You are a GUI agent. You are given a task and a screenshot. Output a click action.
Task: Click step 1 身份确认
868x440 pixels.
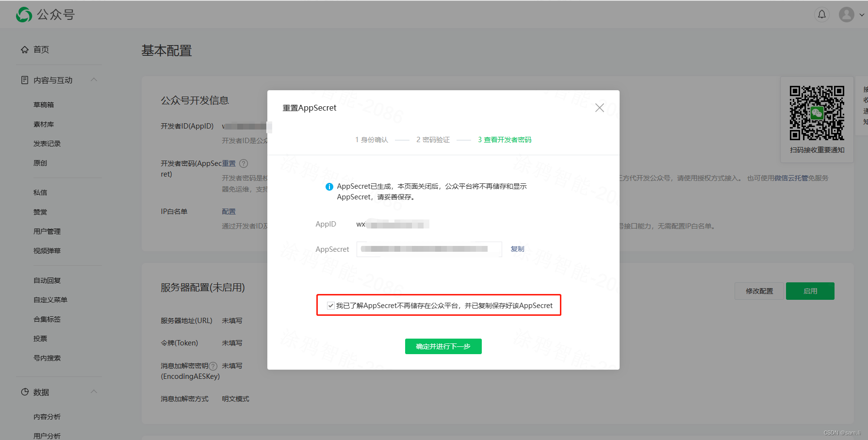point(372,140)
